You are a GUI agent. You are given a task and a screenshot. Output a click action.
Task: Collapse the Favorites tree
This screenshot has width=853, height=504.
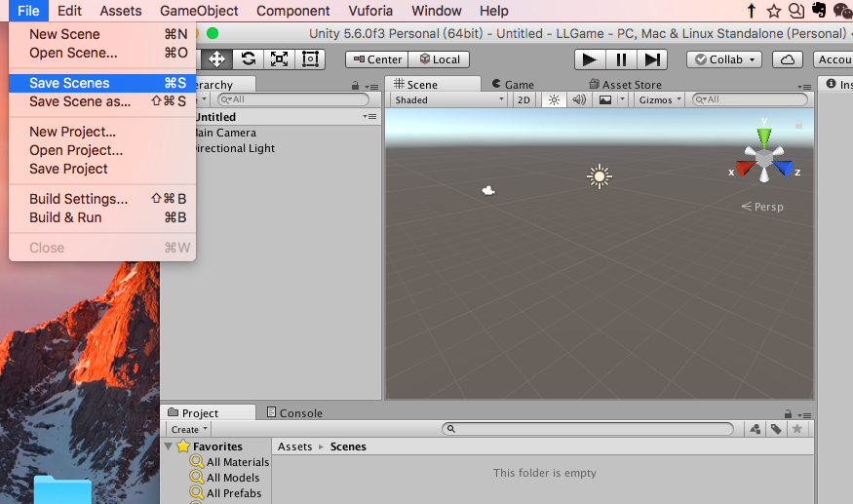point(169,446)
